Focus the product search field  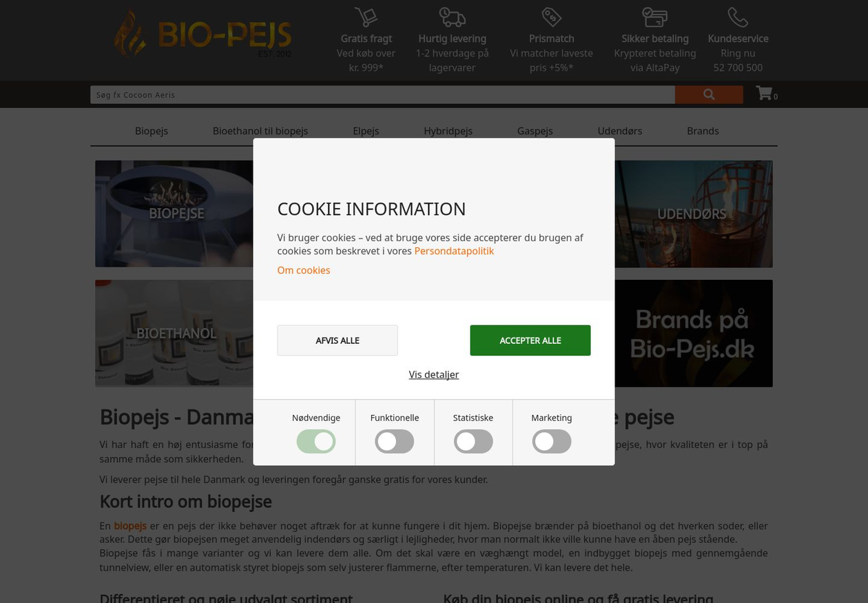tap(382, 95)
